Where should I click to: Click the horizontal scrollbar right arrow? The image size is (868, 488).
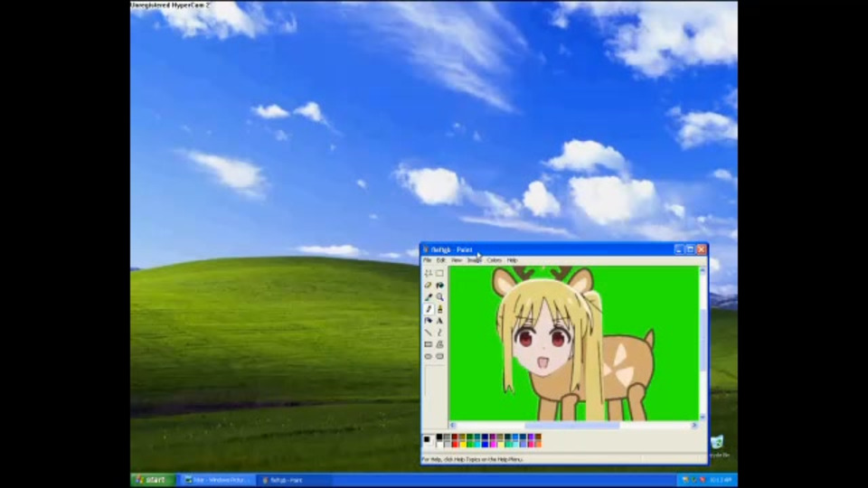(694, 425)
